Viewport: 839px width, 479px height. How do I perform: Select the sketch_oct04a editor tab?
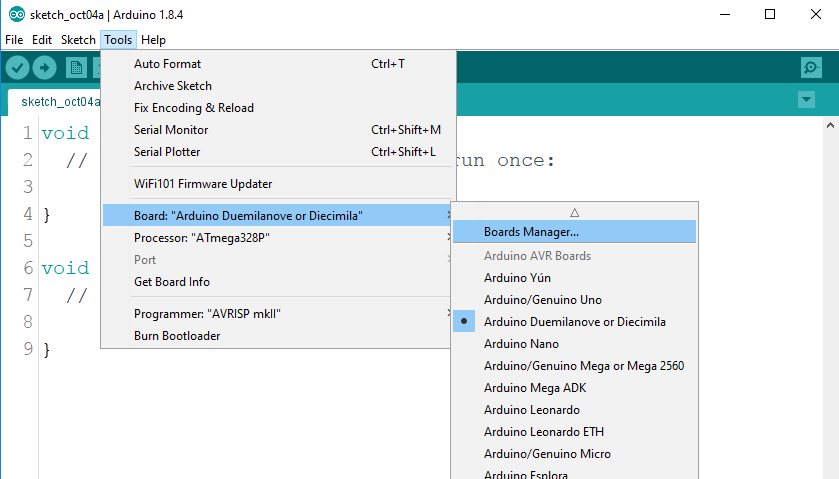(x=60, y=101)
